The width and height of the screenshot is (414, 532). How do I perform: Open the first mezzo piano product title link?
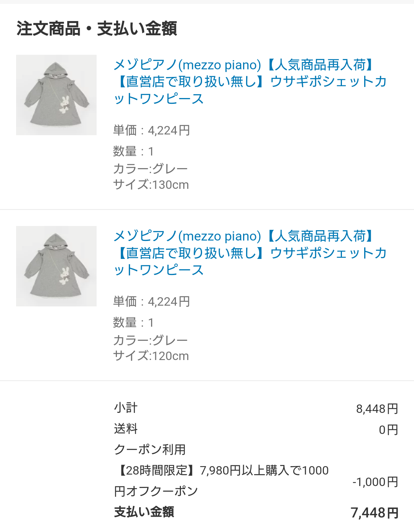pos(250,82)
